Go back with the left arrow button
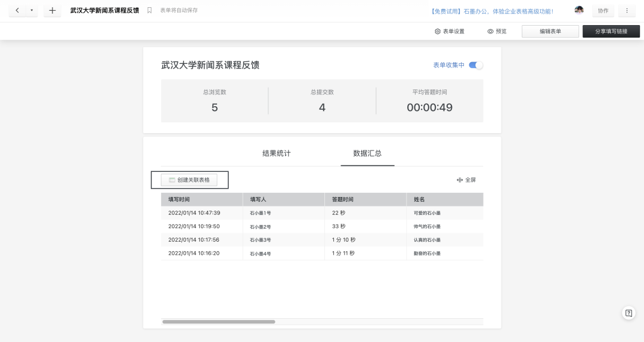 point(17,11)
